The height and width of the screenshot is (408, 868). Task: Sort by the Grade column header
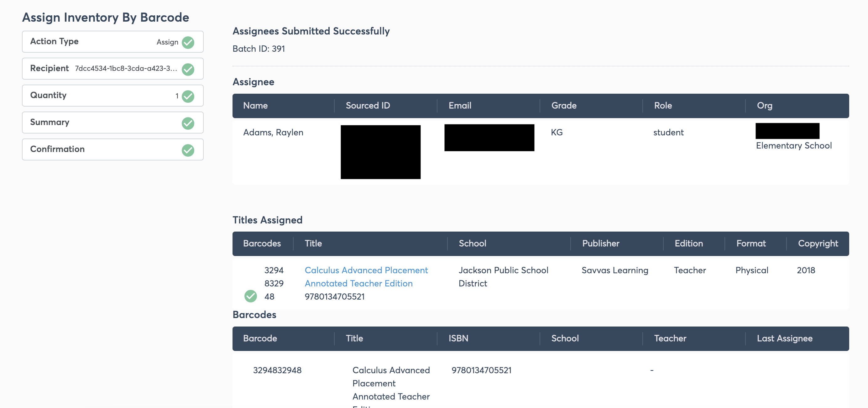click(564, 106)
